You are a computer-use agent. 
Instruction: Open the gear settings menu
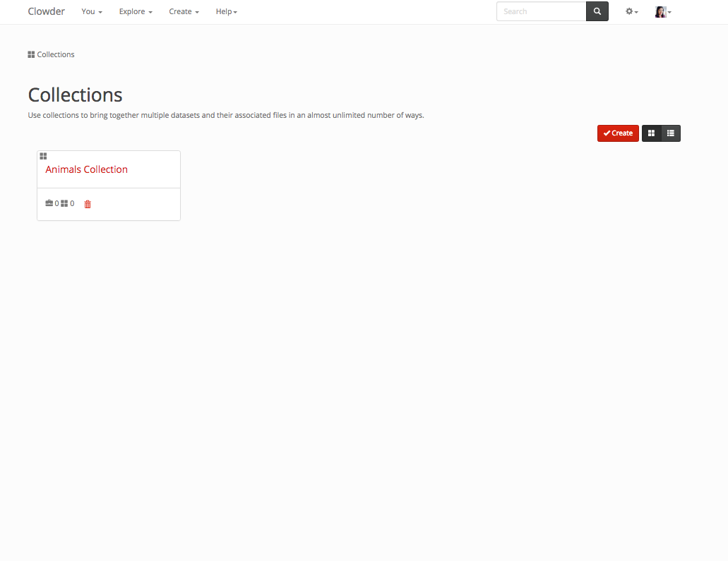click(x=631, y=12)
